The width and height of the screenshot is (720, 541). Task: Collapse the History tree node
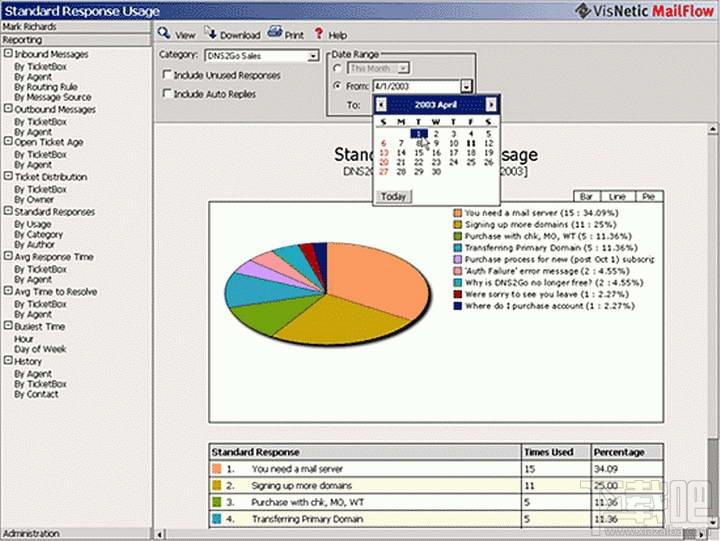[8, 361]
